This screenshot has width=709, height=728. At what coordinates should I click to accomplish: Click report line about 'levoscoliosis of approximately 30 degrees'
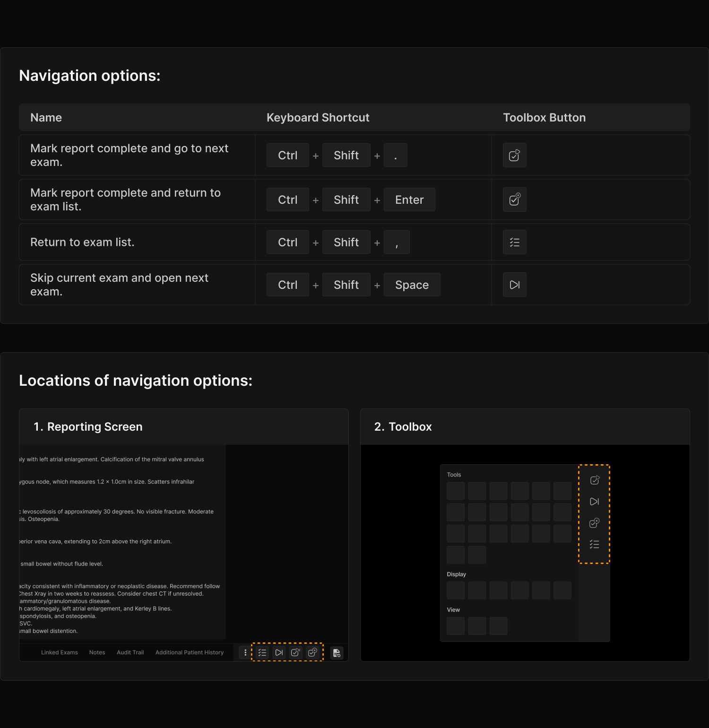(x=117, y=511)
